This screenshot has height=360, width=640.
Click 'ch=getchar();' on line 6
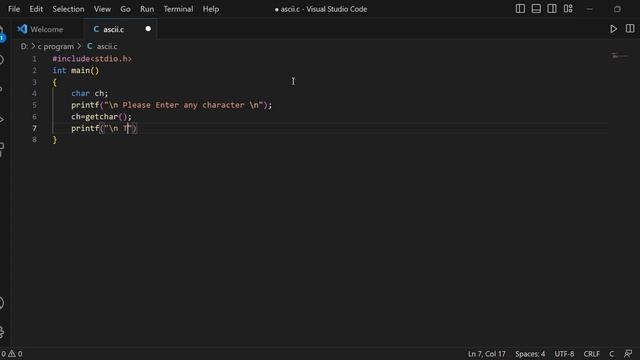[101, 117]
